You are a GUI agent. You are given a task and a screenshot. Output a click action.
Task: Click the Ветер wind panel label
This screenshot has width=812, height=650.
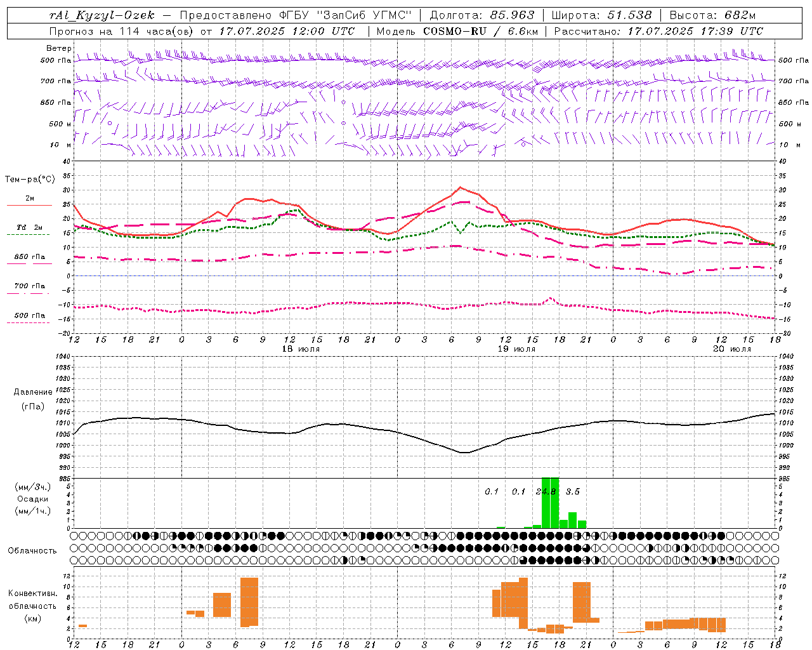(x=59, y=48)
